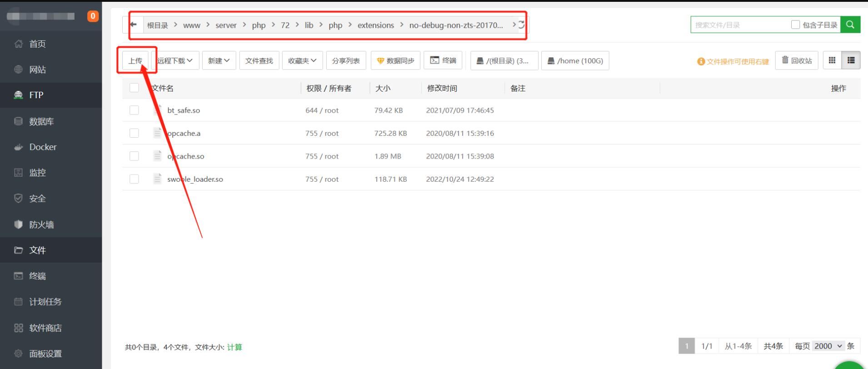Go to the database (数据库) sidebar item
868x369 pixels.
(x=41, y=121)
